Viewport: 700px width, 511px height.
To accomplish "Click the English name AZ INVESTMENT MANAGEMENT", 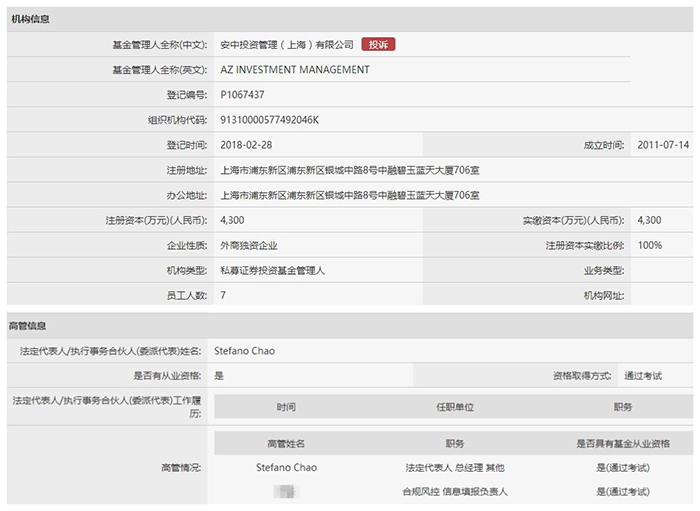I will [x=295, y=70].
